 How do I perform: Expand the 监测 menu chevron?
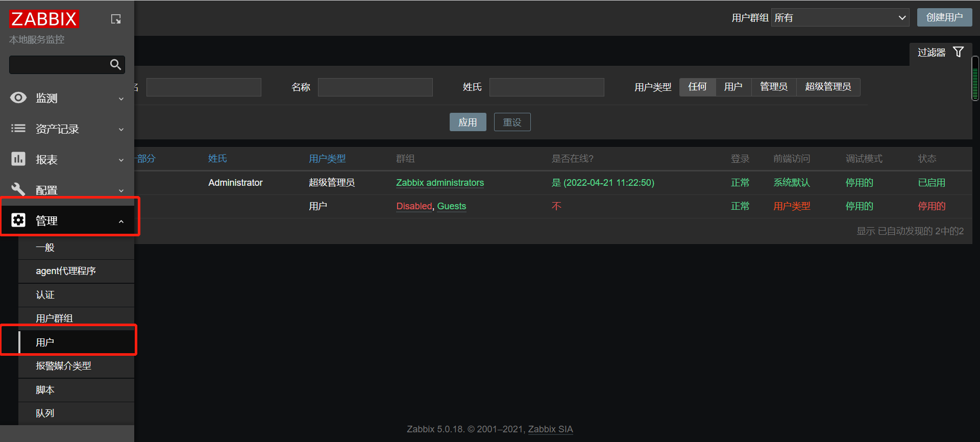121,99
